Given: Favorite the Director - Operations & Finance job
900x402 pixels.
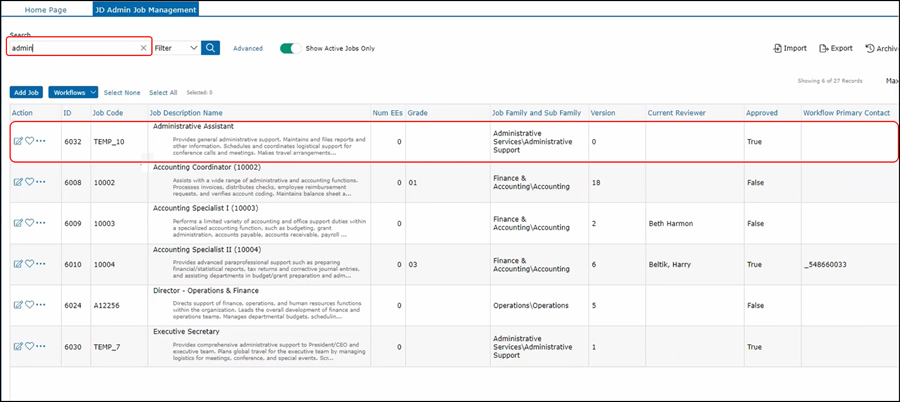Looking at the screenshot, I should pos(29,305).
